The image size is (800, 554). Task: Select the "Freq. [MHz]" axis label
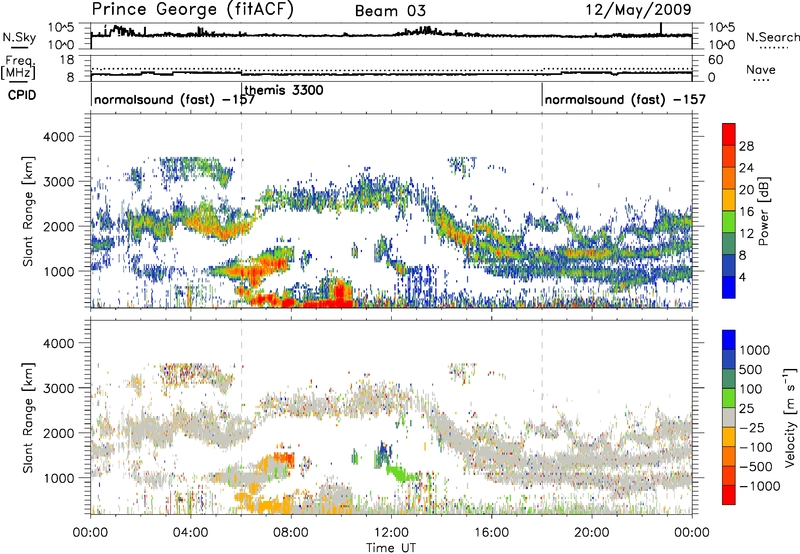coord(19,68)
